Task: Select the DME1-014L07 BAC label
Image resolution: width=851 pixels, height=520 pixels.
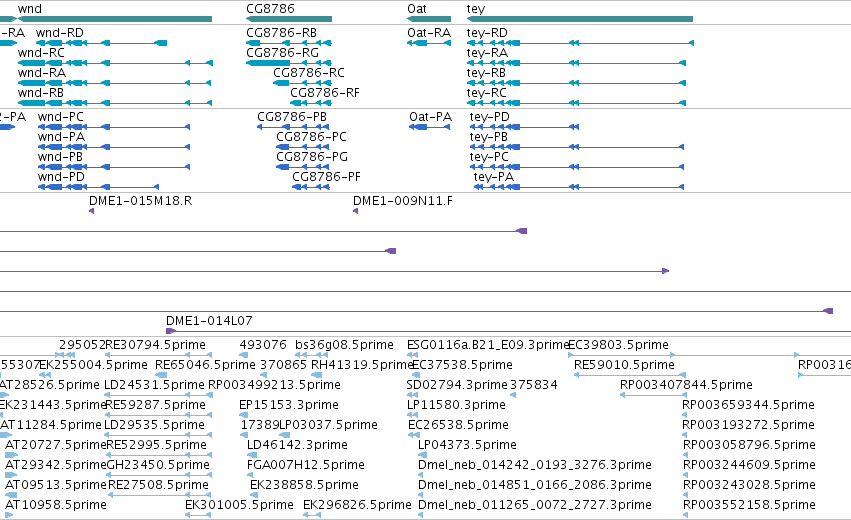Action: 209,321
